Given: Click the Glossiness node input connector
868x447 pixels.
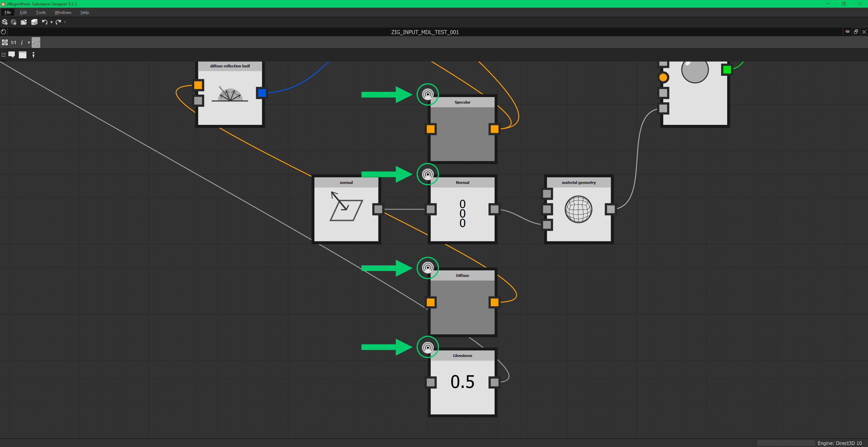Looking at the screenshot, I should [x=431, y=383].
